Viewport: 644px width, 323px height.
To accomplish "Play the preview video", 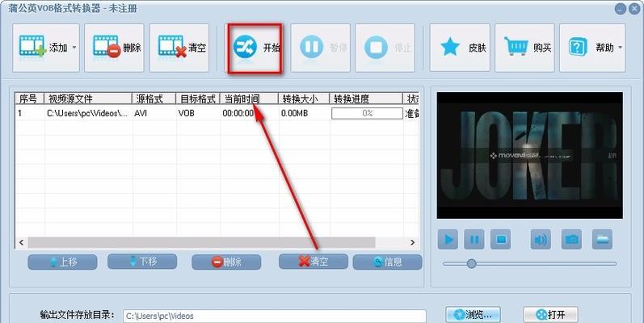I will 448,239.
